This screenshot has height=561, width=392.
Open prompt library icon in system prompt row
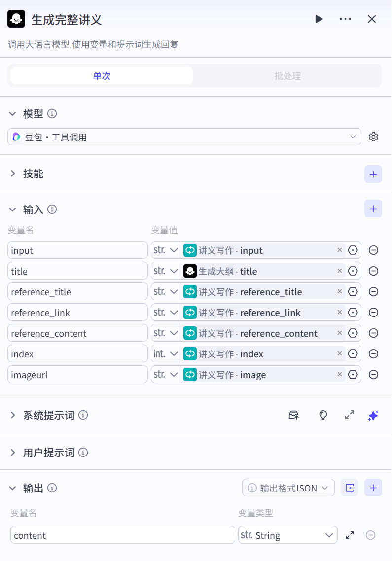pyautogui.click(x=293, y=415)
